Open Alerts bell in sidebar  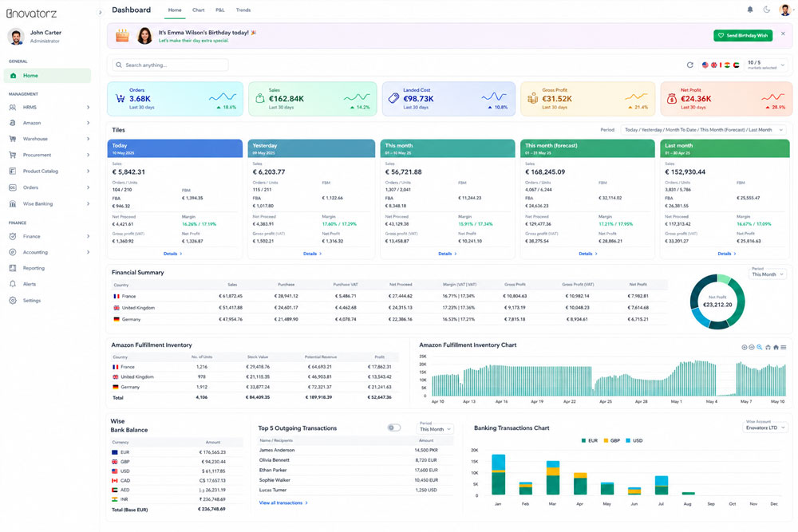click(13, 284)
